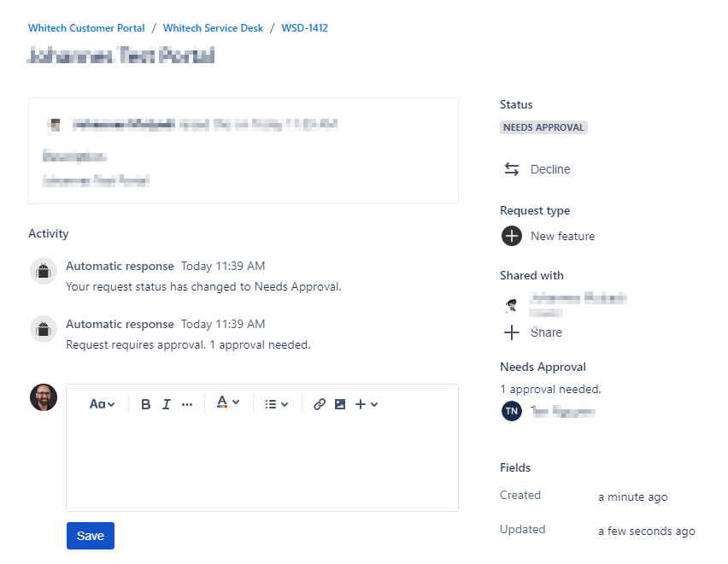Click the New feature request type icon
This screenshot has width=728, height=564.
coord(511,236)
